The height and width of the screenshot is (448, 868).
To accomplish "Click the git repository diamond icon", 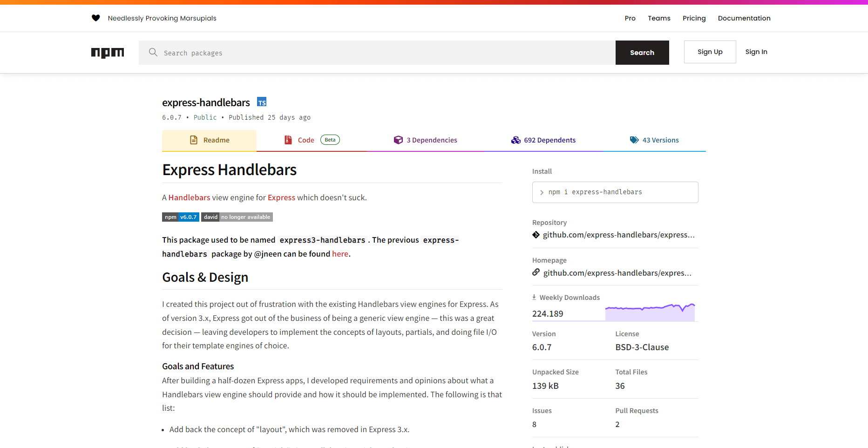I will coord(536,235).
